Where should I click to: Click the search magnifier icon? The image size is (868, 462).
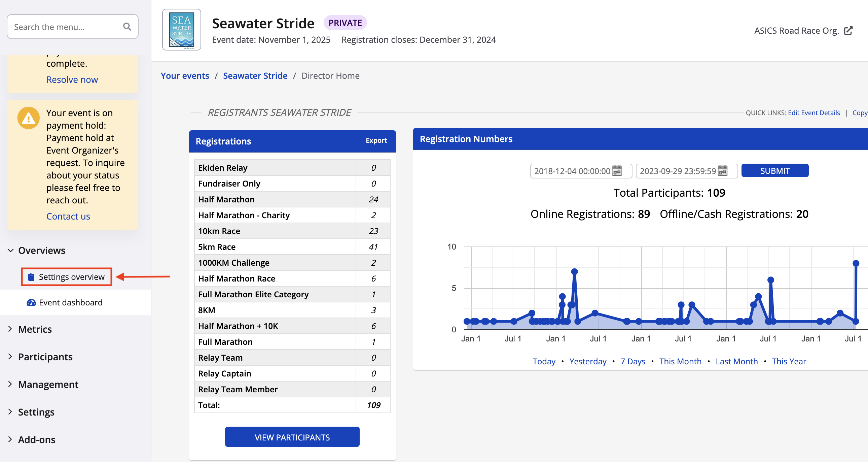(127, 27)
